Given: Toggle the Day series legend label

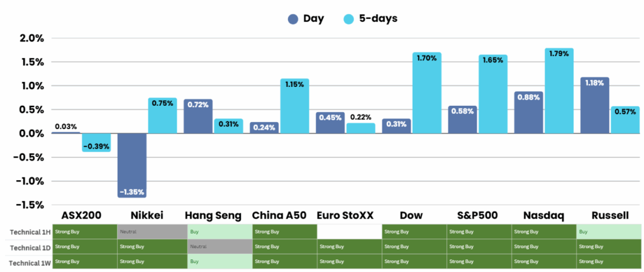Looking at the screenshot, I should point(314,19).
